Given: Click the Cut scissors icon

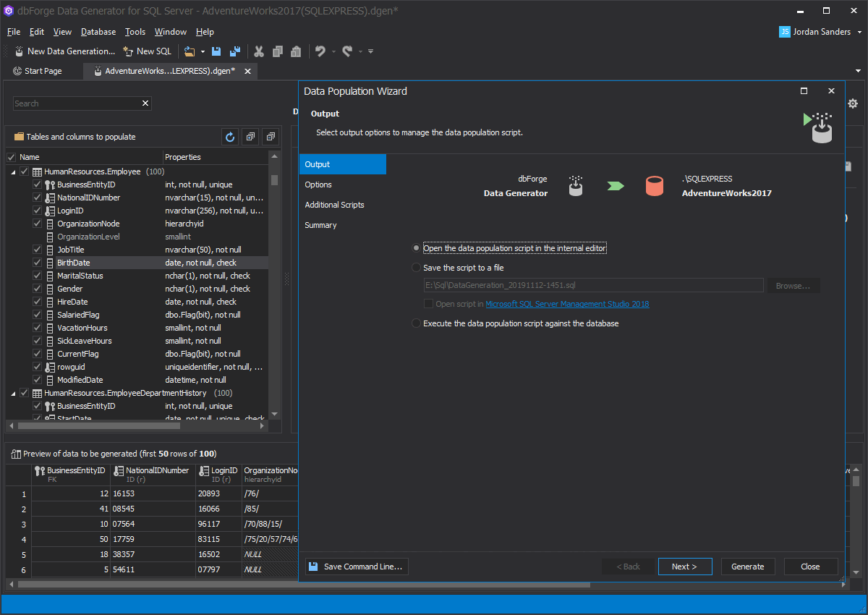Looking at the screenshot, I should tap(258, 51).
